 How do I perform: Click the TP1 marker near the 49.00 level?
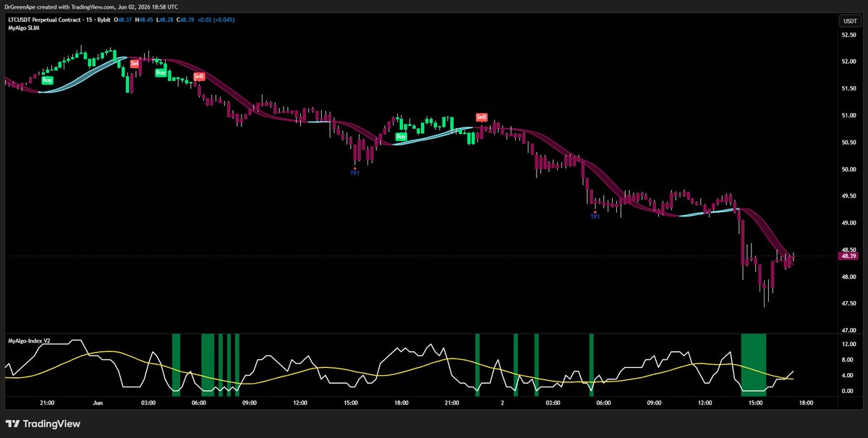tap(595, 216)
